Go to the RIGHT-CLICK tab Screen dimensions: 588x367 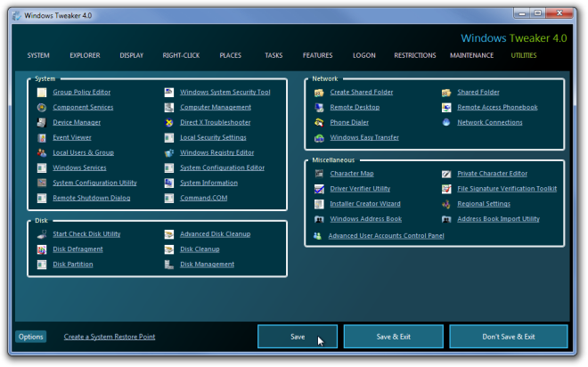(x=181, y=55)
